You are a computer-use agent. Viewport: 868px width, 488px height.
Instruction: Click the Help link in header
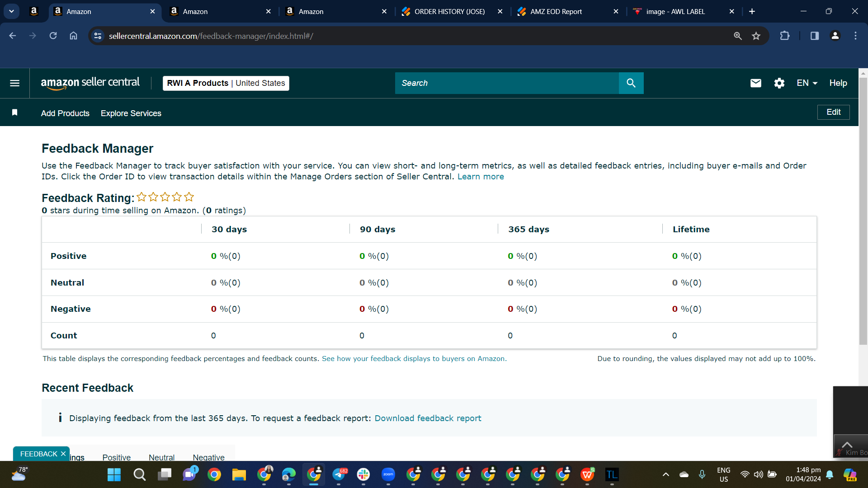pyautogui.click(x=838, y=83)
